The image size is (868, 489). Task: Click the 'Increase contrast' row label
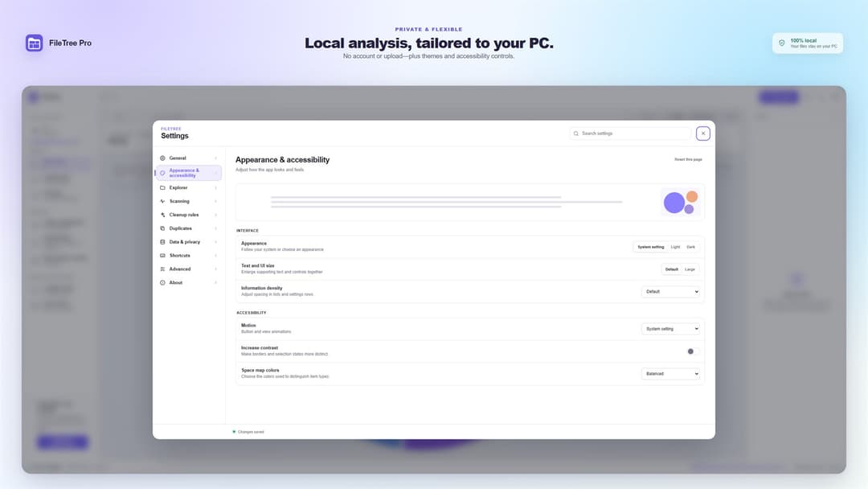click(260, 347)
